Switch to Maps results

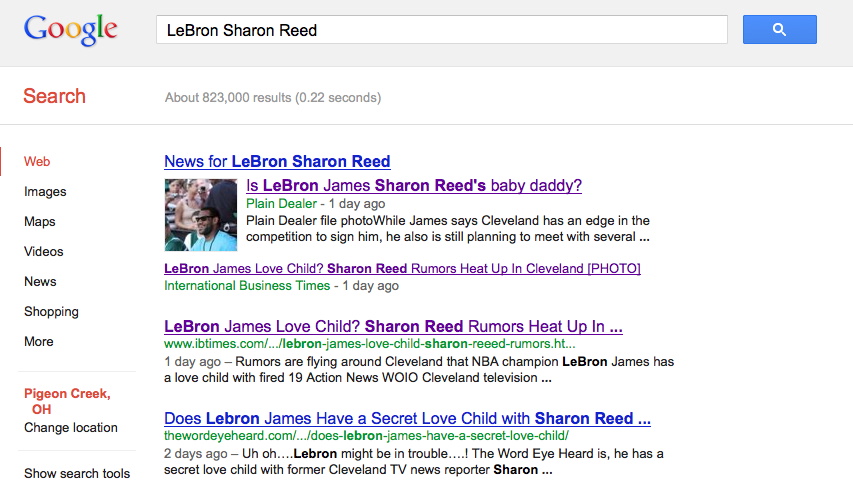(40, 221)
